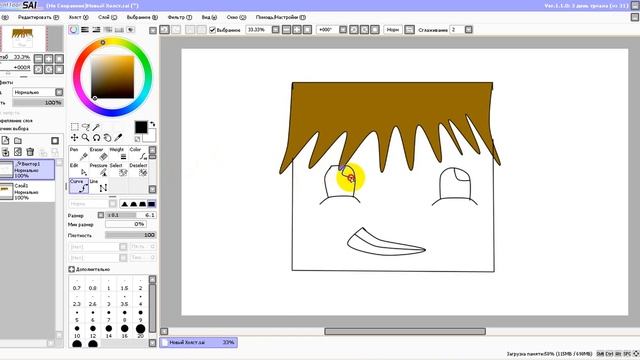Delete the selected layer with trash icon
The image size is (640, 360).
pos(30,152)
